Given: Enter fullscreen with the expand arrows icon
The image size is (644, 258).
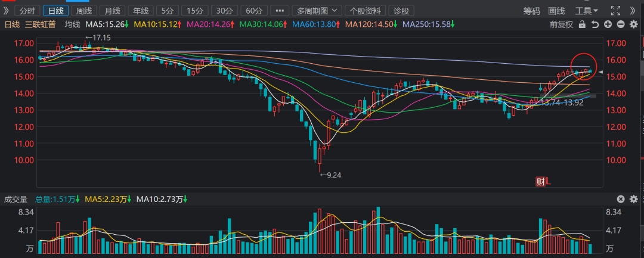Looking at the screenshot, I should (x=616, y=11).
